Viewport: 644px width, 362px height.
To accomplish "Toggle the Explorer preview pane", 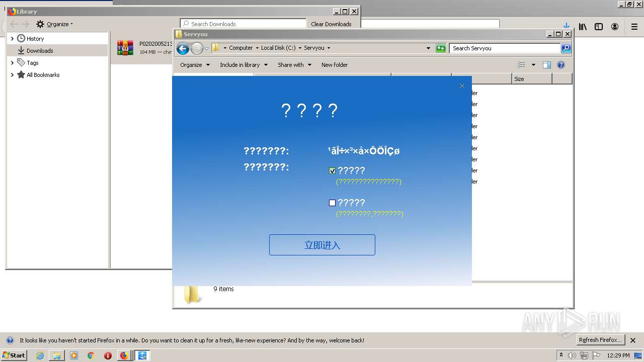I will 547,65.
